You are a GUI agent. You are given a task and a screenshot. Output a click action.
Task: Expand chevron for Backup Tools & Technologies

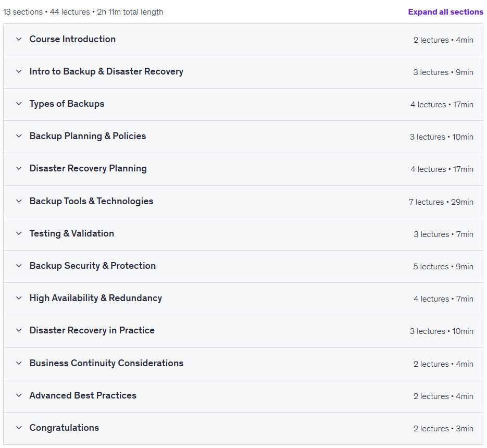(x=19, y=201)
